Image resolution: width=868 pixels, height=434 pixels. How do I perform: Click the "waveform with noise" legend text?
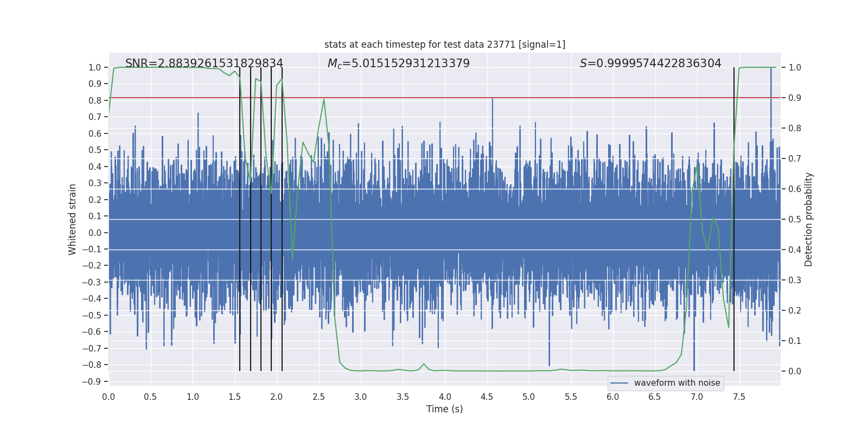pyautogui.click(x=677, y=383)
